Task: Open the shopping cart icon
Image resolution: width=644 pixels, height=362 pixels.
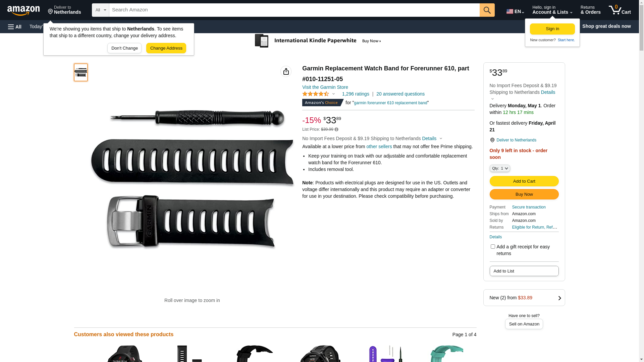Action: pyautogui.click(x=620, y=10)
